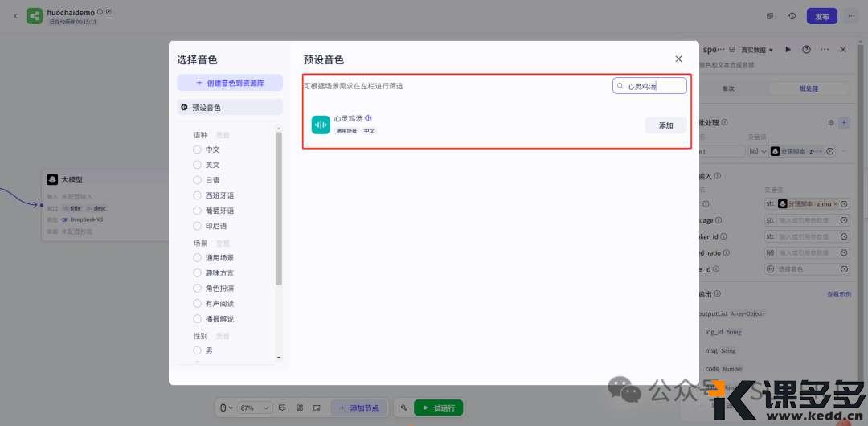Image resolution: width=868 pixels, height=426 pixels.
Task: Toggle minimap icon in bottom toolbar
Action: pos(317,408)
